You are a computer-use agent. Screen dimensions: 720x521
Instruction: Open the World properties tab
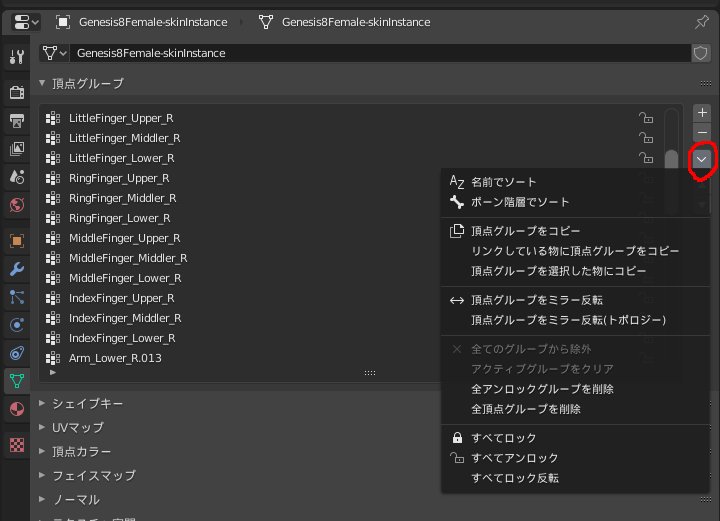point(17,205)
